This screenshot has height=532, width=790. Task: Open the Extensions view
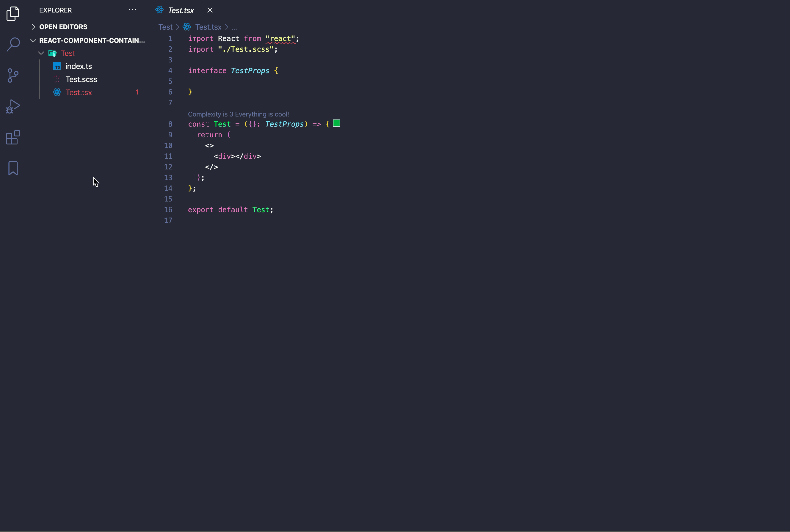click(x=13, y=137)
